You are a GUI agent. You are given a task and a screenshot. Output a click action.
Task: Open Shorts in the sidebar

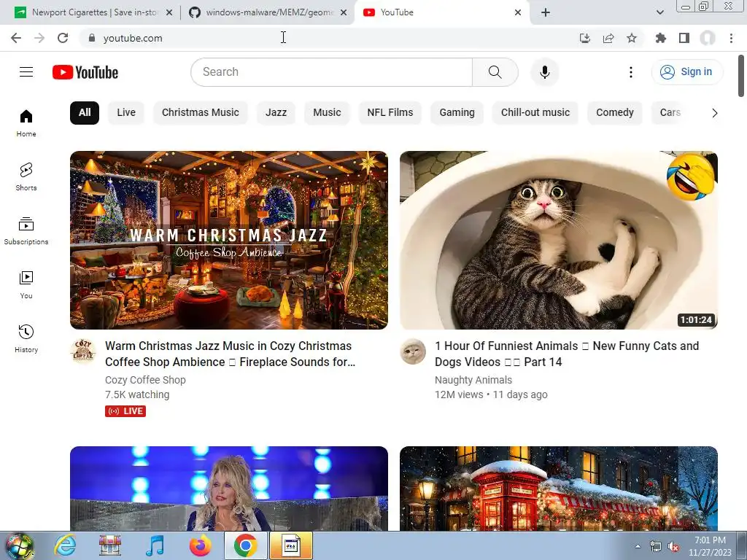pos(26,177)
